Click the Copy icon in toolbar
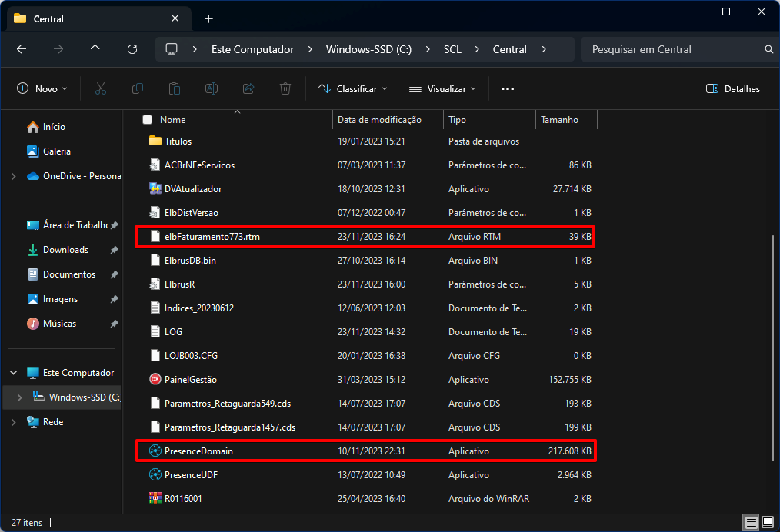 pyautogui.click(x=137, y=89)
